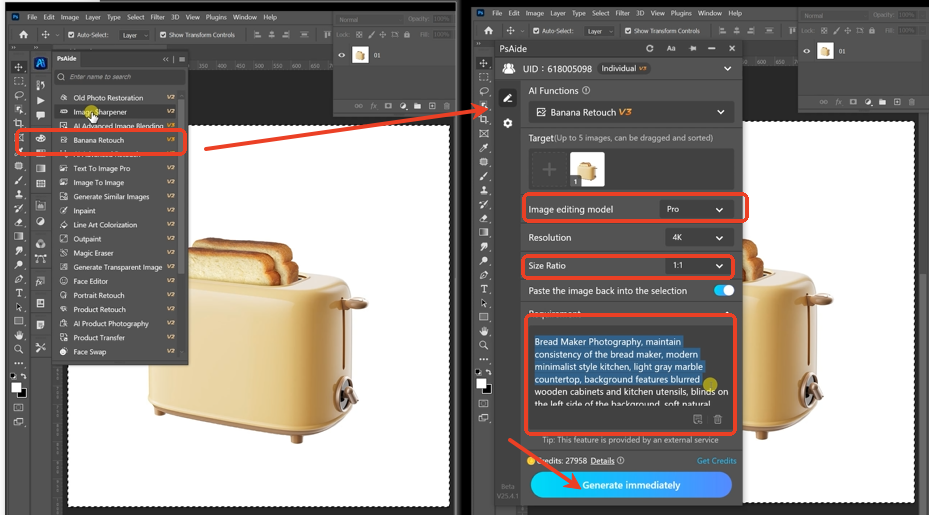The image size is (929, 515).
Task: Click the PsAide name search field
Action: coord(120,76)
